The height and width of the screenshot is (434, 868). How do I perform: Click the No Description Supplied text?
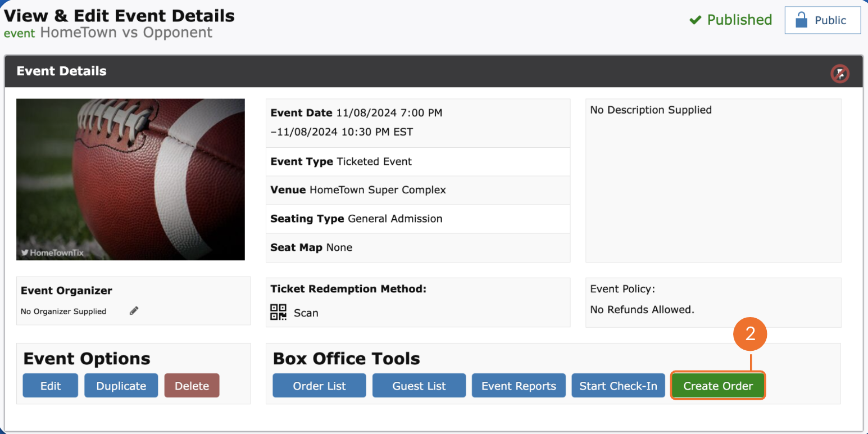[x=651, y=110]
